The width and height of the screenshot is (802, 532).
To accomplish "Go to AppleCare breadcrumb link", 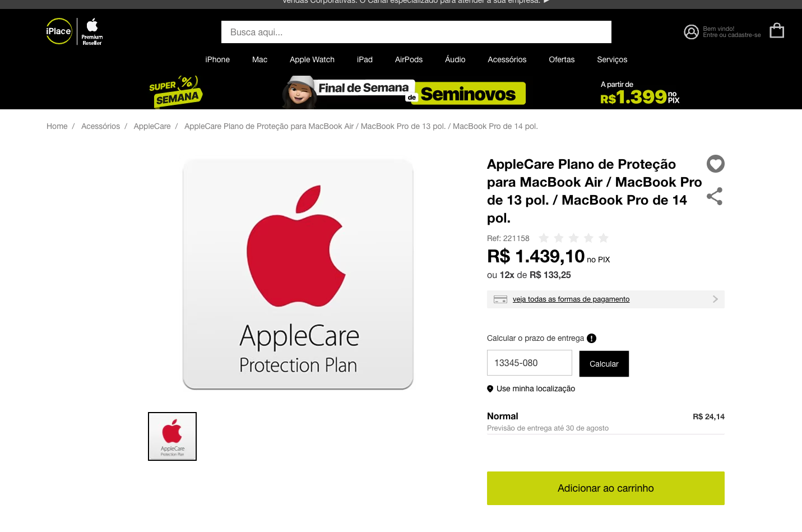I will [x=152, y=126].
